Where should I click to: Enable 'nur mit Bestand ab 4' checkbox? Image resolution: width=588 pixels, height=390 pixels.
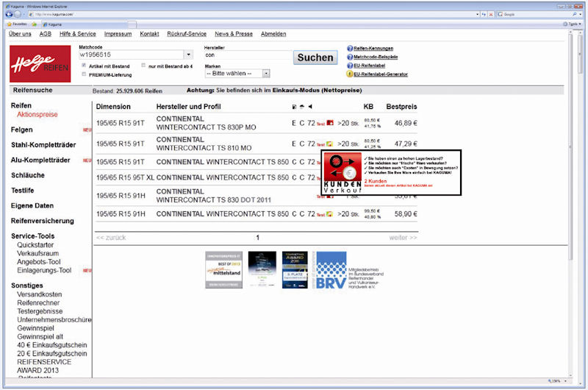tap(143, 65)
